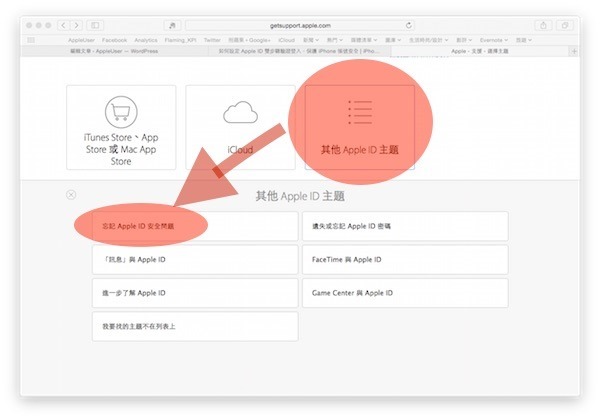This screenshot has width=600, height=420.
Task: Go forward with the Safari forward arrow
Action: click(x=76, y=25)
